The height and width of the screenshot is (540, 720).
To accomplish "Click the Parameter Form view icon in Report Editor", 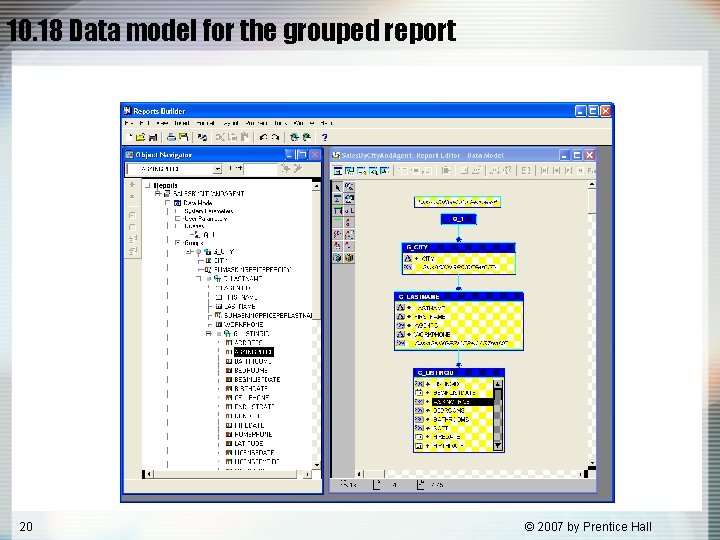I will 385,170.
